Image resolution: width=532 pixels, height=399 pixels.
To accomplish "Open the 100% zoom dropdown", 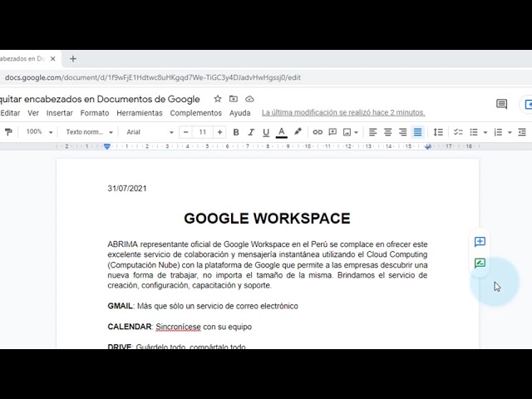I will (39, 131).
